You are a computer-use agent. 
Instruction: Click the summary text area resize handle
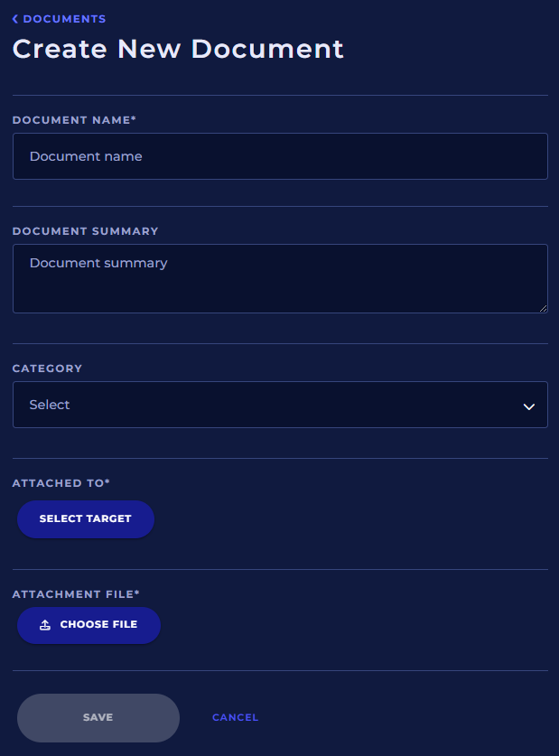click(x=543, y=308)
